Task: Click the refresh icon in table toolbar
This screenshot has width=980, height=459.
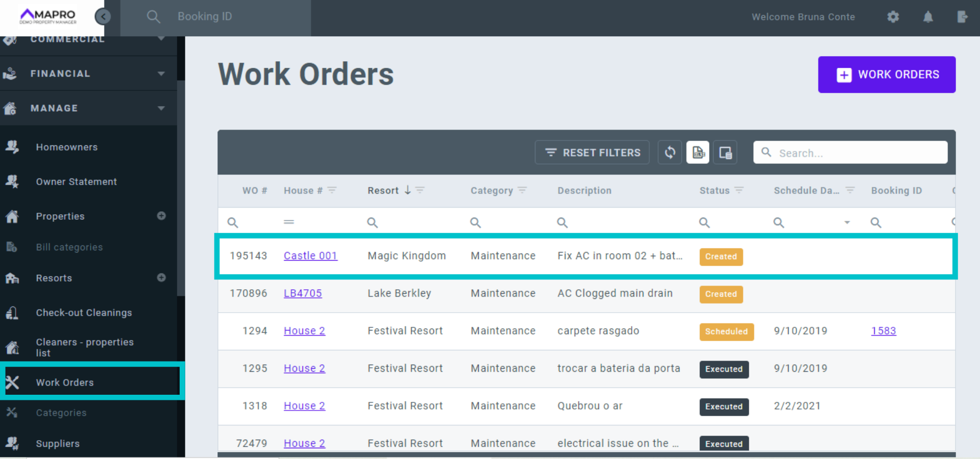Action: click(670, 152)
